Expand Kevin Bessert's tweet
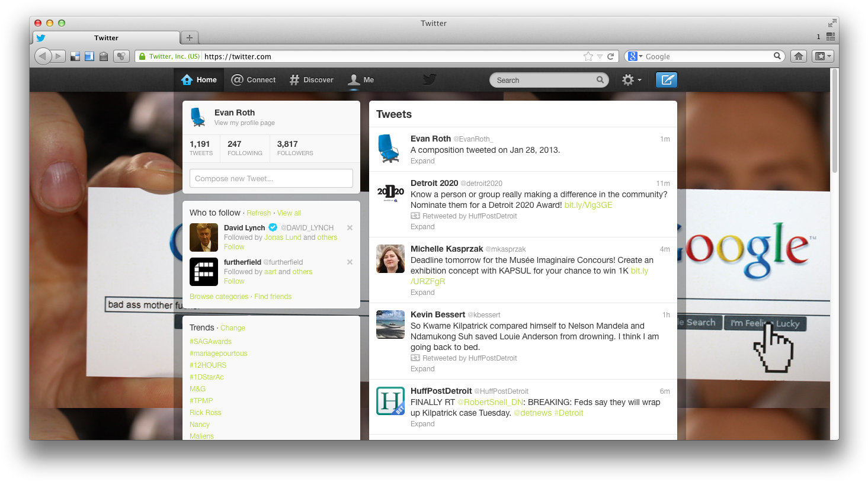Image resolution: width=868 pixels, height=482 pixels. 422,369
